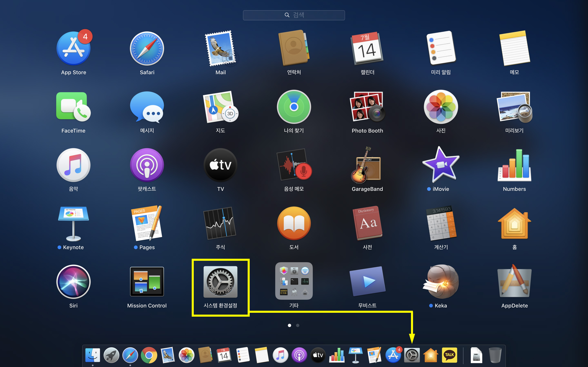Open the Mission Control app
This screenshot has width=588, height=367.
[x=147, y=282]
